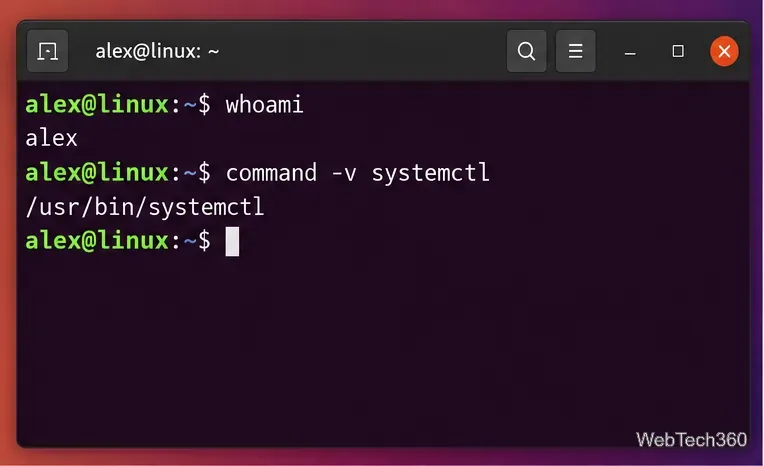Screen dimensions: 764x466
Task: Click the 'command -v systemctl' text
Action: (357, 173)
